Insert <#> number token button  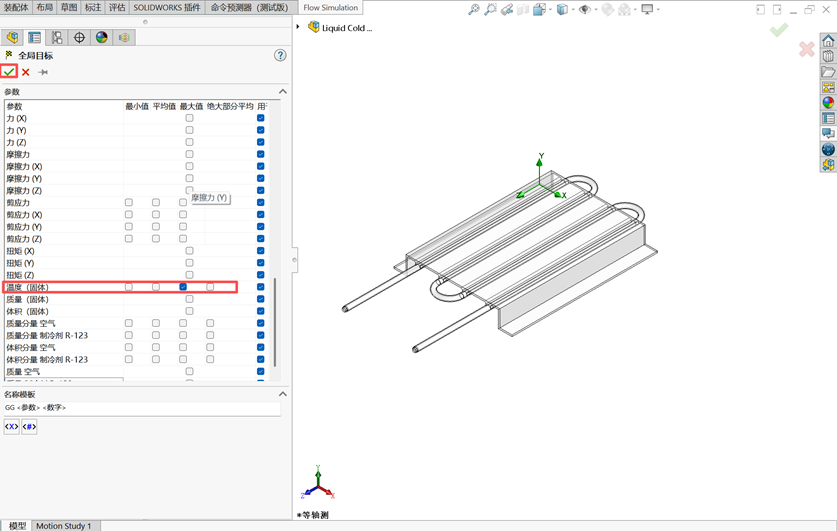pos(29,426)
